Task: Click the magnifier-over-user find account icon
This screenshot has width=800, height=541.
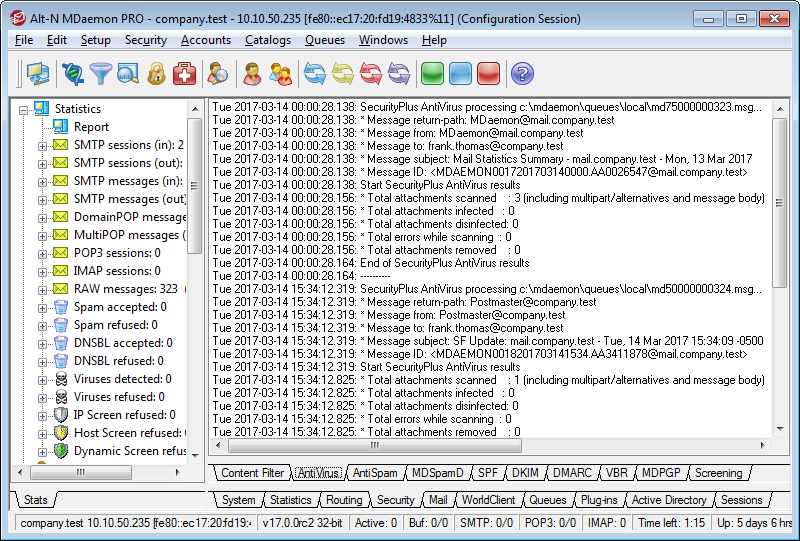Action: 217,73
